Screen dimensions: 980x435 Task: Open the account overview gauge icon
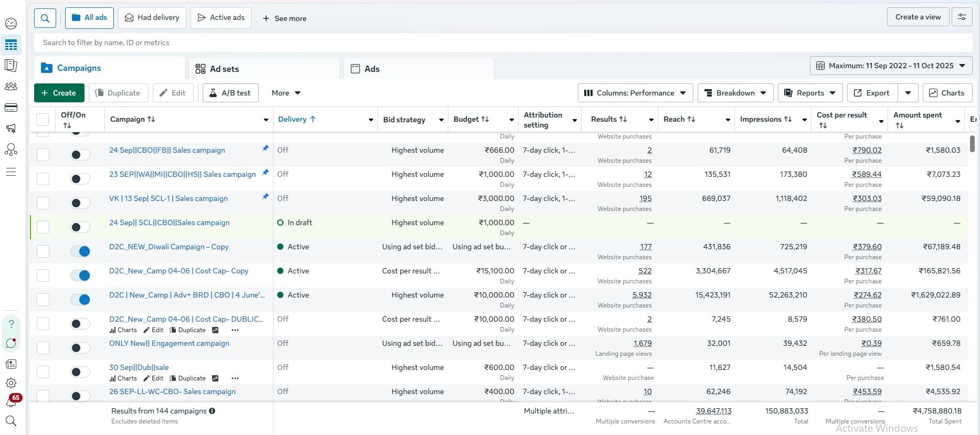[11, 23]
